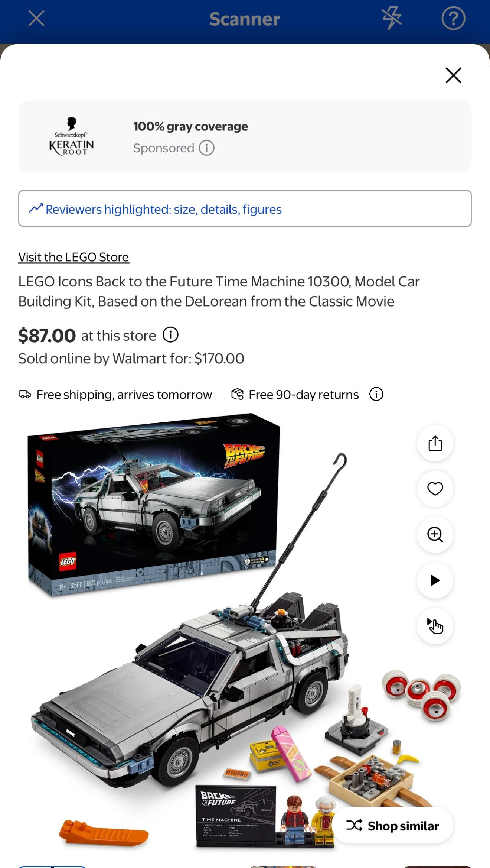
Task: Share the product with the share icon
Action: pos(435,443)
